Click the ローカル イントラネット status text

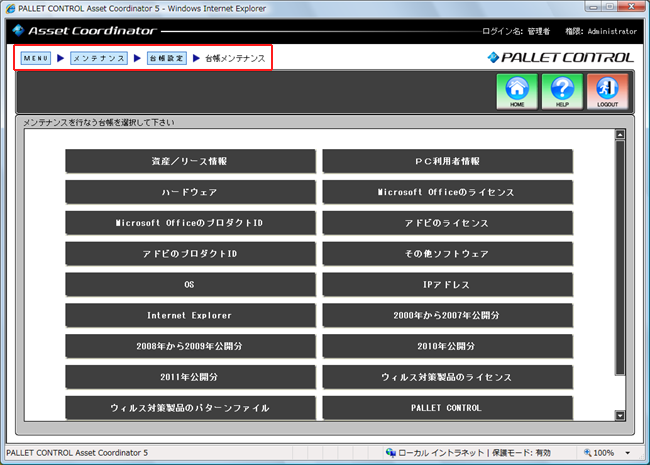(x=441, y=453)
